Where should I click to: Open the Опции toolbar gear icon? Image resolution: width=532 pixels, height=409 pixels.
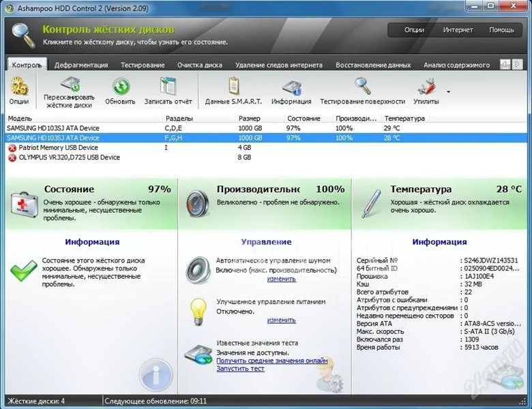(19, 87)
